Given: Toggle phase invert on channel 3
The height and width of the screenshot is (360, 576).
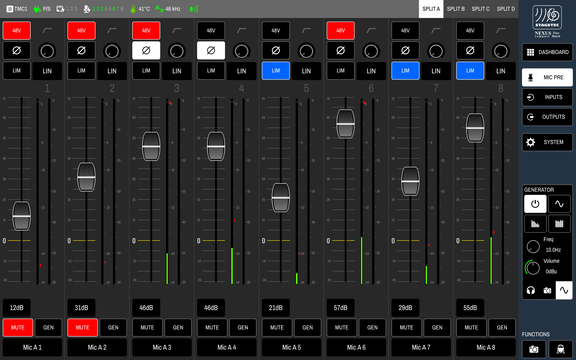Looking at the screenshot, I should tap(146, 51).
